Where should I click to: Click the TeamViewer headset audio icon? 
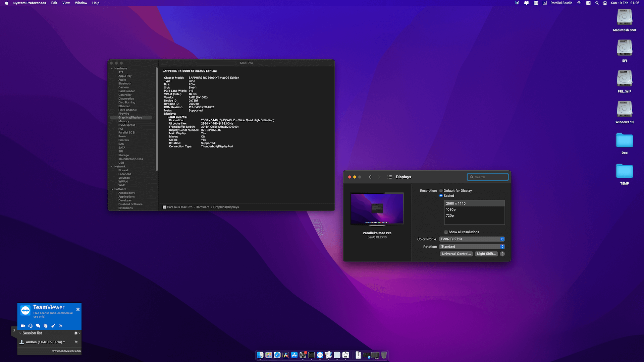coord(31,326)
